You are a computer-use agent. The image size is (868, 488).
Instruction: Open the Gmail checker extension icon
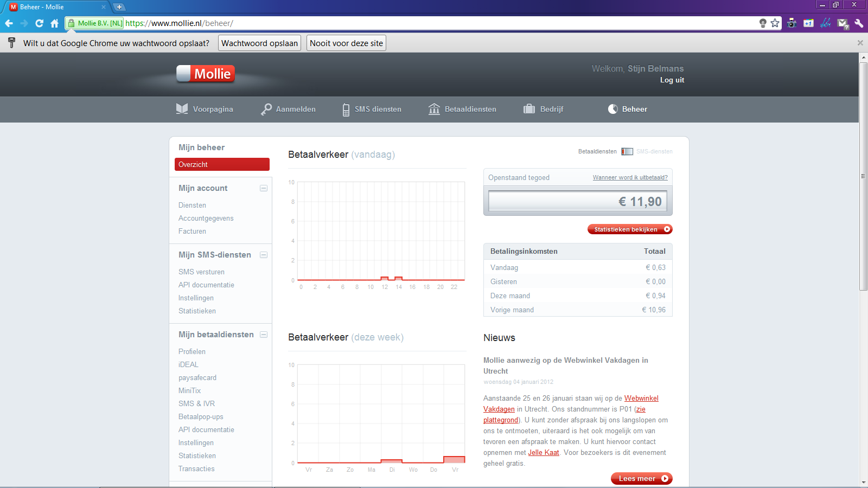tap(843, 23)
